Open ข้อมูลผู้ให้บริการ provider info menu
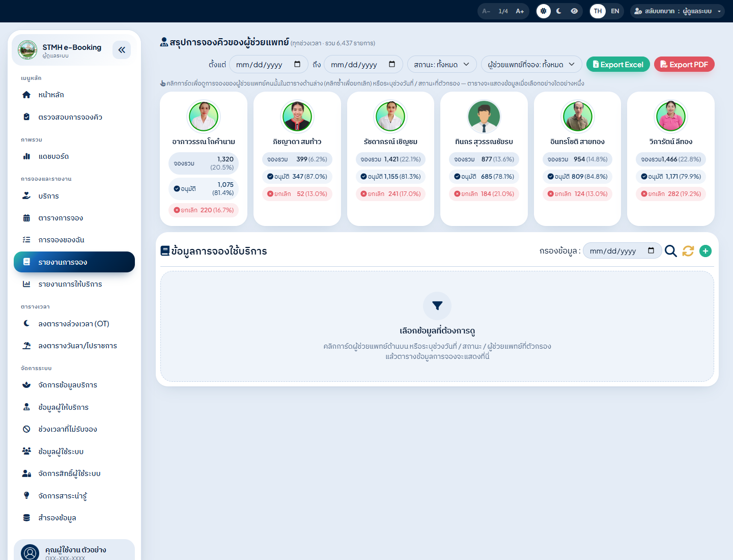 pyautogui.click(x=74, y=407)
